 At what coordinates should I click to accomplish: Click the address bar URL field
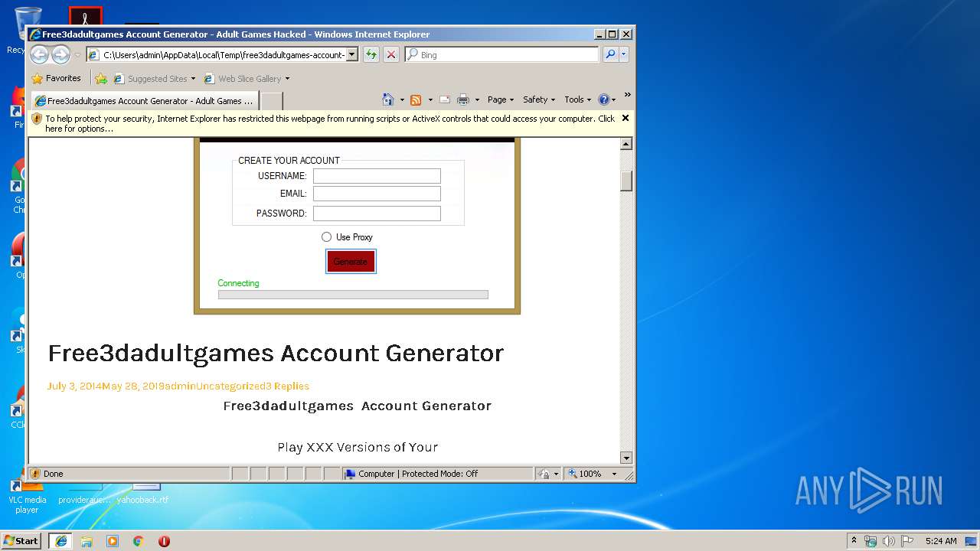[216, 55]
